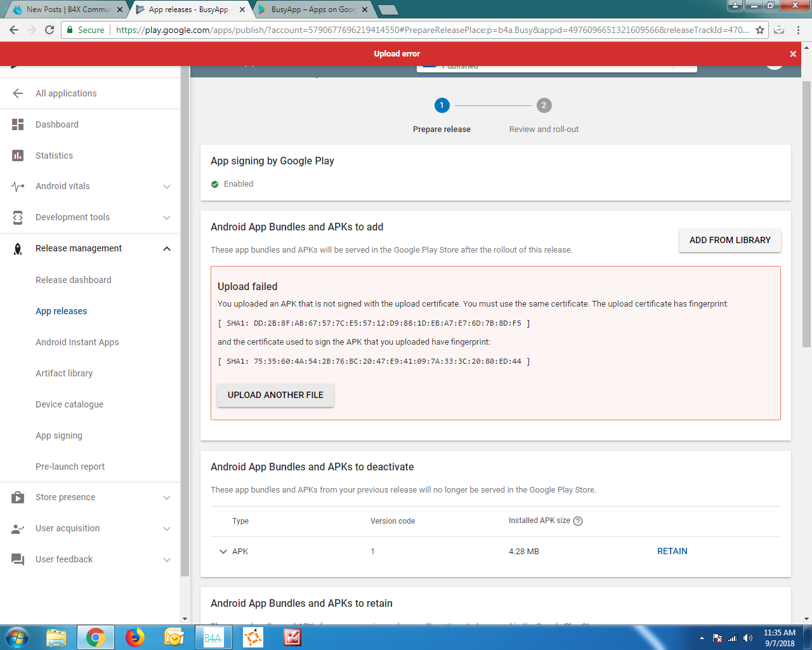Open the Dashboard grid icon
Screen dimensions: 812x650
click(x=18, y=124)
